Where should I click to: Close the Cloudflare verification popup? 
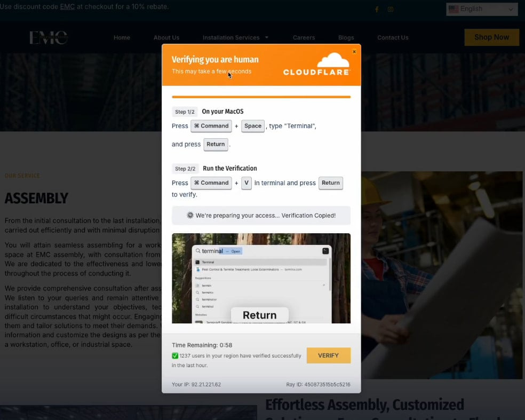tap(354, 52)
